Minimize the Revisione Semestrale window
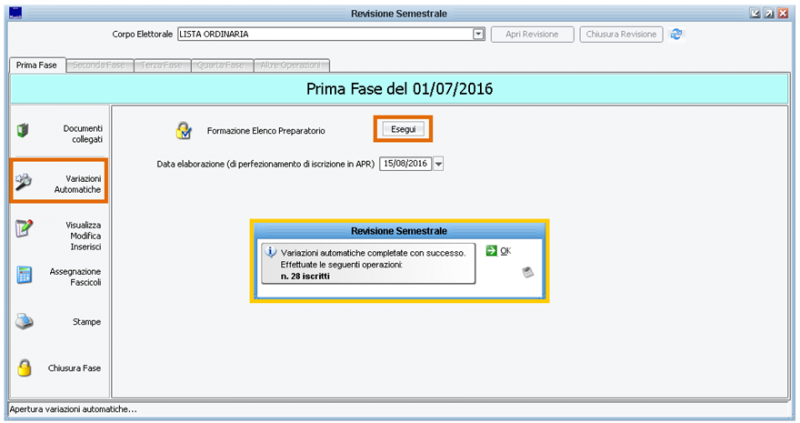This screenshot has height=423, width=800. coord(755,13)
